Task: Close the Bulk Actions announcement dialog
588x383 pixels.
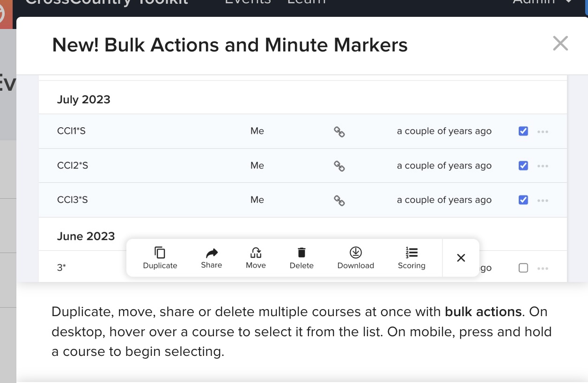Action: (x=560, y=43)
